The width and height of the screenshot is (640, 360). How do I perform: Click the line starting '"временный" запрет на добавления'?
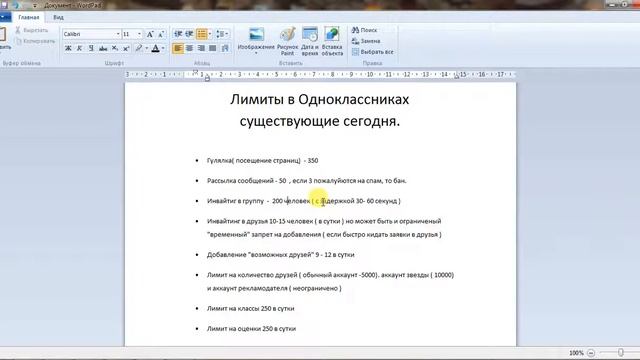324,234
